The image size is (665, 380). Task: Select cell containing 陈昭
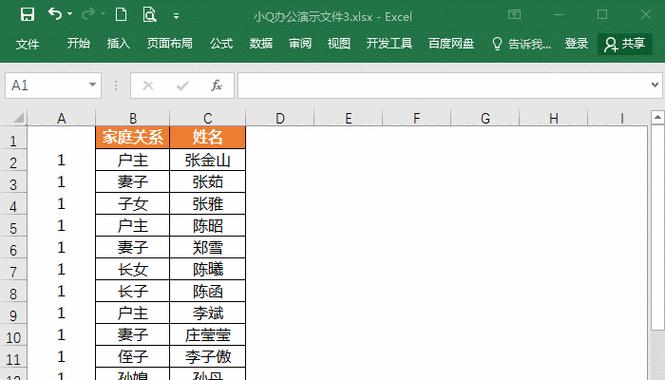point(208,226)
